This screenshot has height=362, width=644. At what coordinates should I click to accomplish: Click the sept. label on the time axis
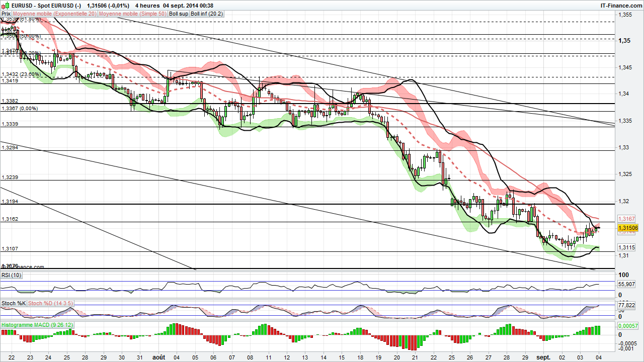click(x=543, y=357)
